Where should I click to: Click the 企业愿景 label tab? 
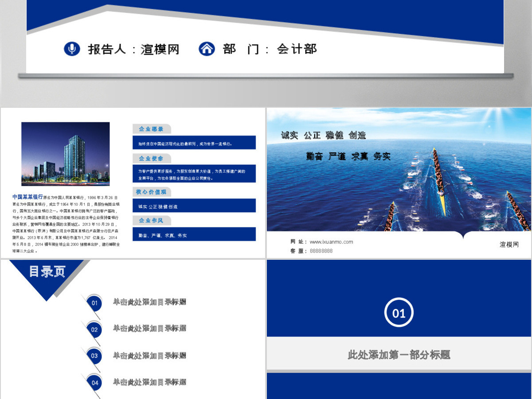point(152,129)
